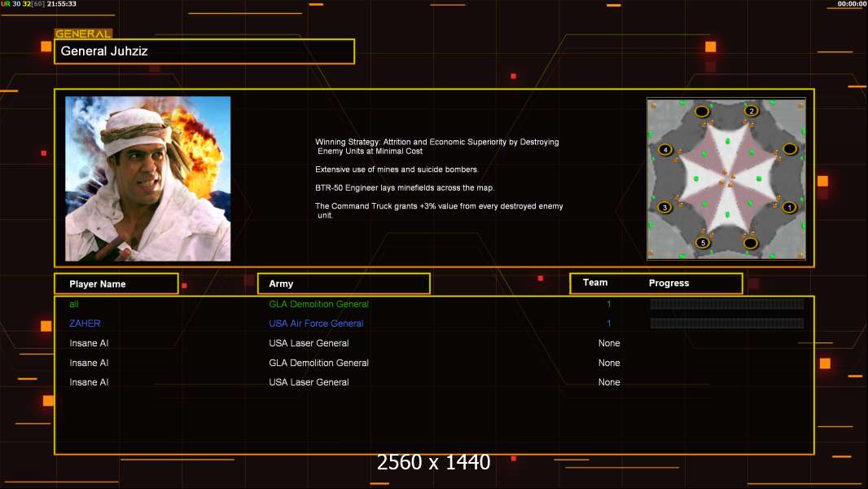Click the Progress column header label
The image size is (868, 489).
click(669, 284)
